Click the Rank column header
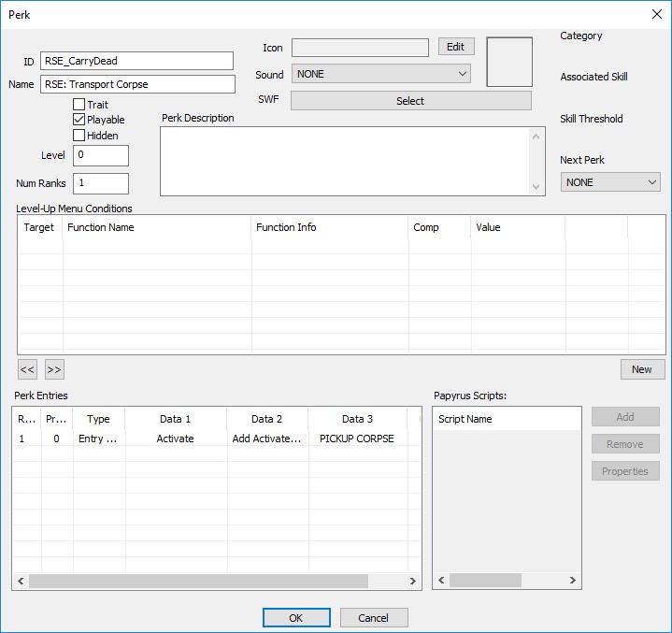The image size is (672, 633). click(x=27, y=419)
